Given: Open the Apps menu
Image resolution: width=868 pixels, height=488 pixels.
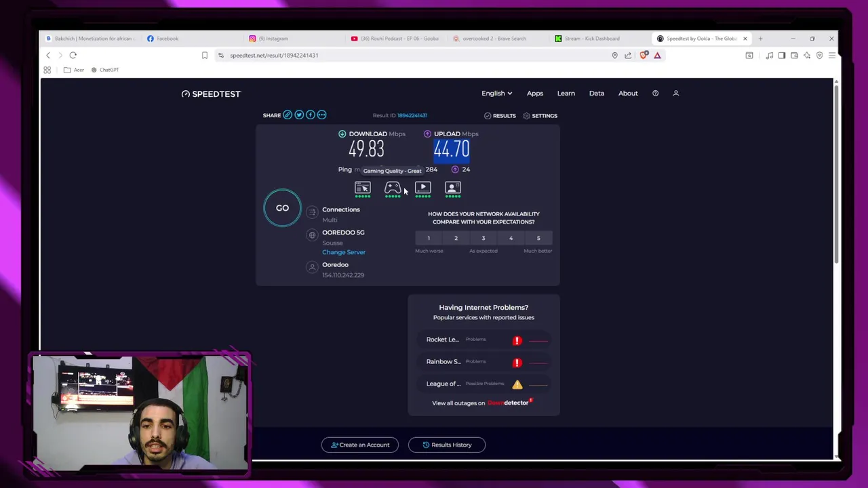Looking at the screenshot, I should pyautogui.click(x=535, y=94).
